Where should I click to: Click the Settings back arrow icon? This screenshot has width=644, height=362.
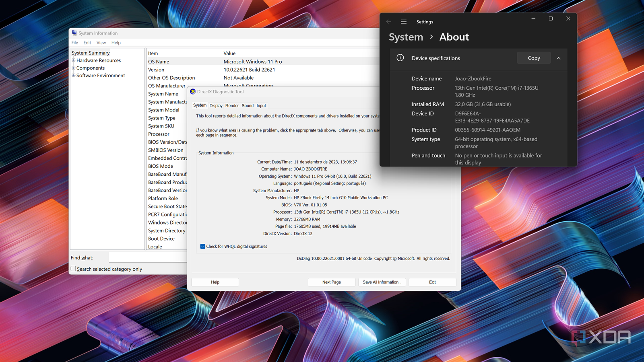388,22
